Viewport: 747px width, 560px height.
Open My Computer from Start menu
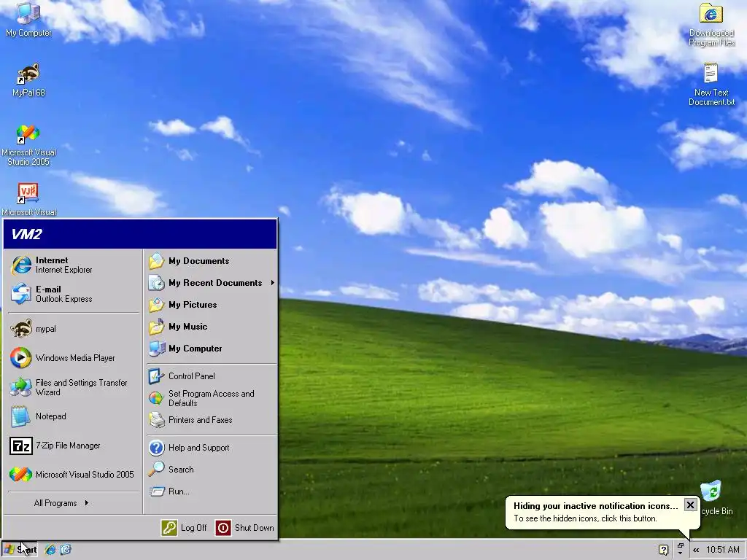click(211, 349)
